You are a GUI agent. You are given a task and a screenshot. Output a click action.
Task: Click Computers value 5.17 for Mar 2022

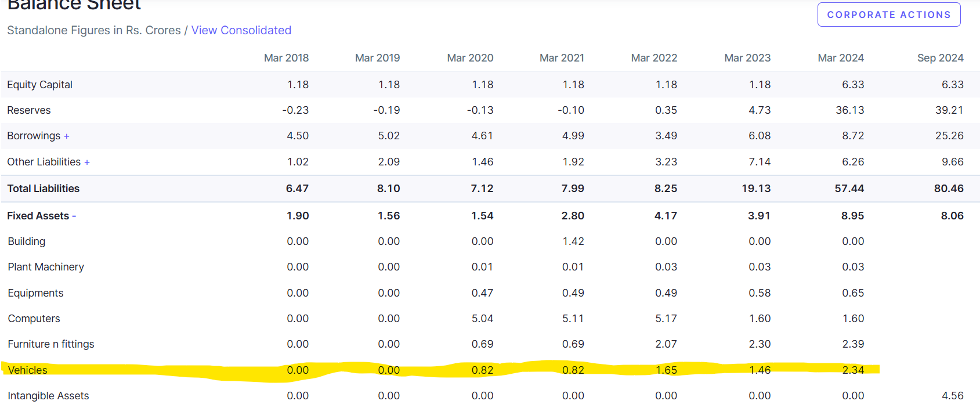tap(666, 319)
